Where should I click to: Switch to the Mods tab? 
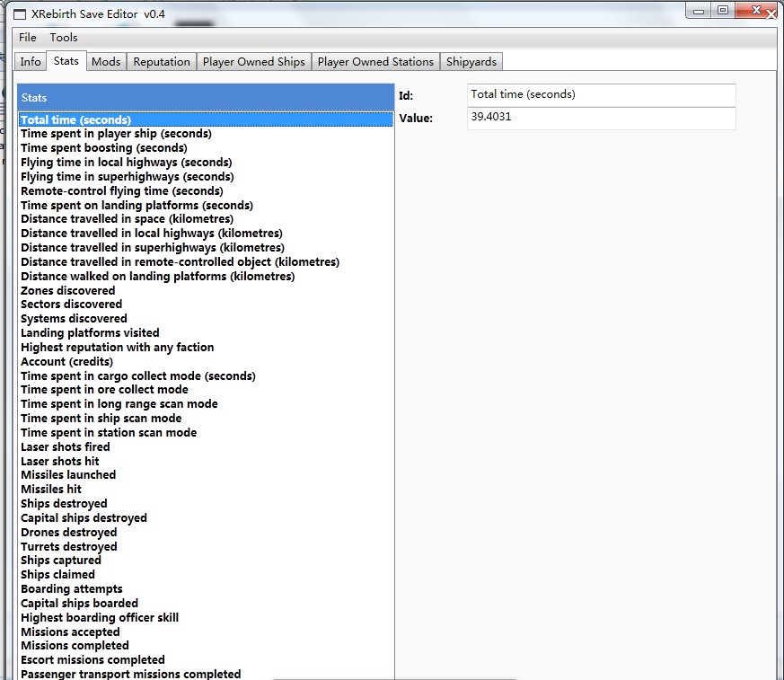coord(106,61)
